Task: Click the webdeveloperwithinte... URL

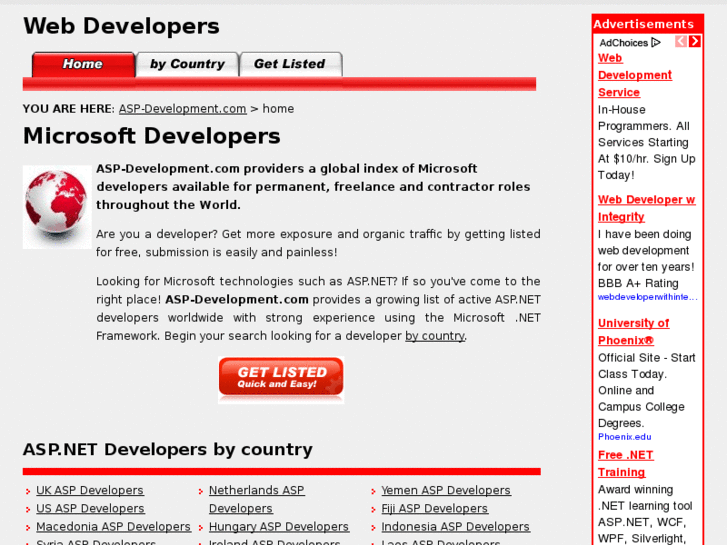Action: click(647, 297)
